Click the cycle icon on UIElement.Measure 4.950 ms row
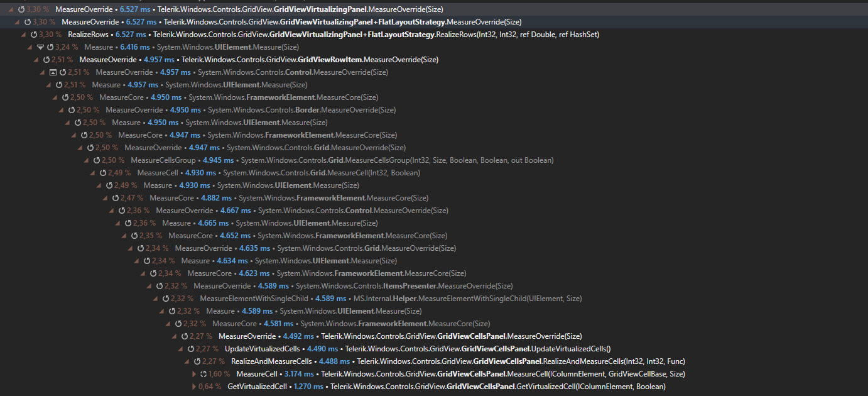Screen dimensions: 868x396 pyautogui.click(x=78, y=123)
